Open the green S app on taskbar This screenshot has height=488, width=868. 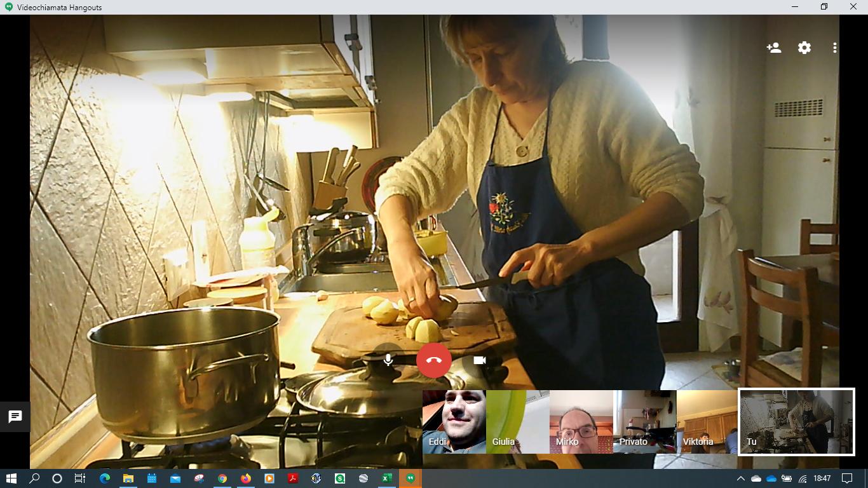(340, 478)
